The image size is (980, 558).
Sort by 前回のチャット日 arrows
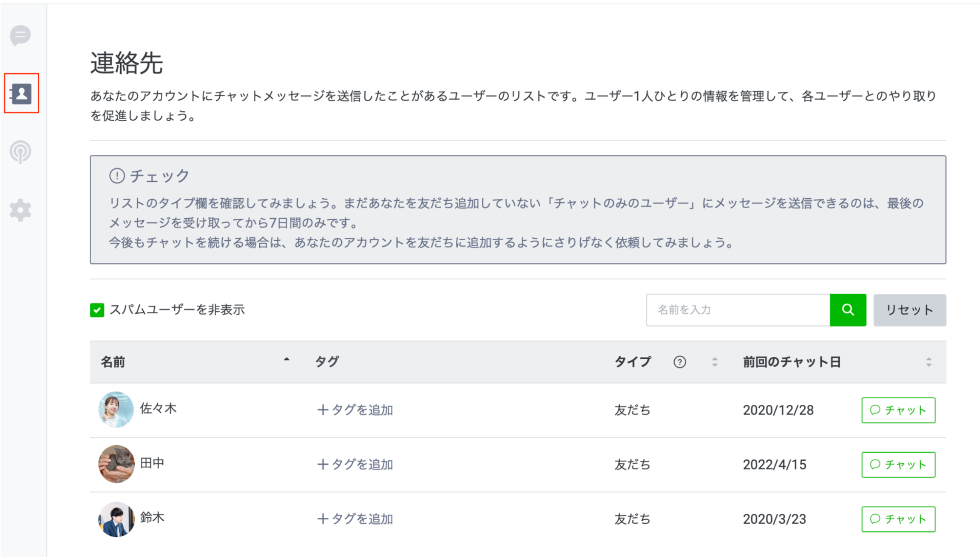click(929, 362)
